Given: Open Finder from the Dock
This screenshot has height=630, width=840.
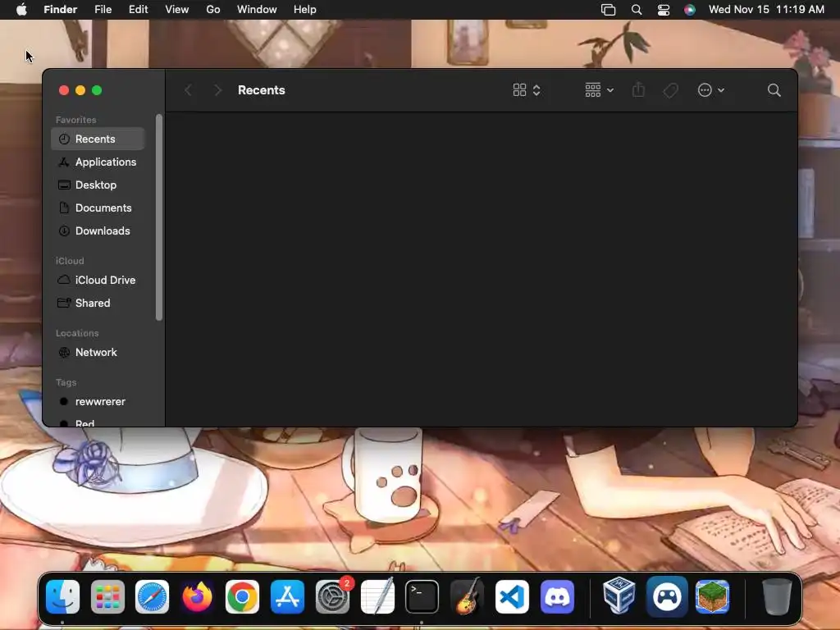Looking at the screenshot, I should pos(62,596).
